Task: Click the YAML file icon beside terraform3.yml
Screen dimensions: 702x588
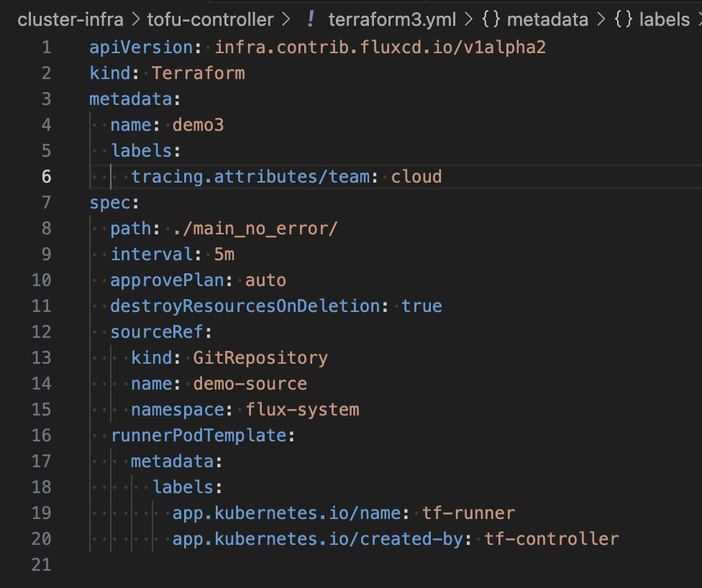Action: (310, 19)
